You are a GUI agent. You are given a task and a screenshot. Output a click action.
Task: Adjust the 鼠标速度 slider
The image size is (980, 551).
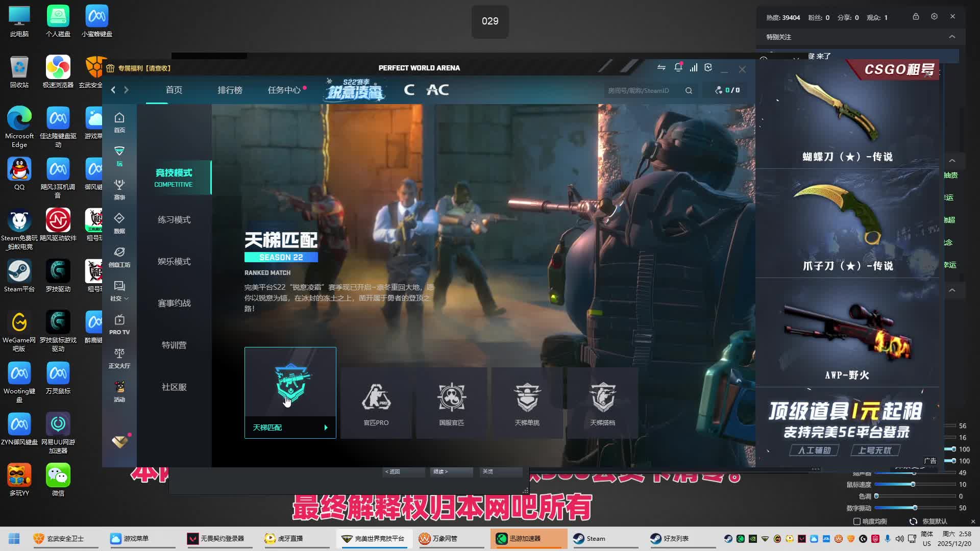coord(913,484)
